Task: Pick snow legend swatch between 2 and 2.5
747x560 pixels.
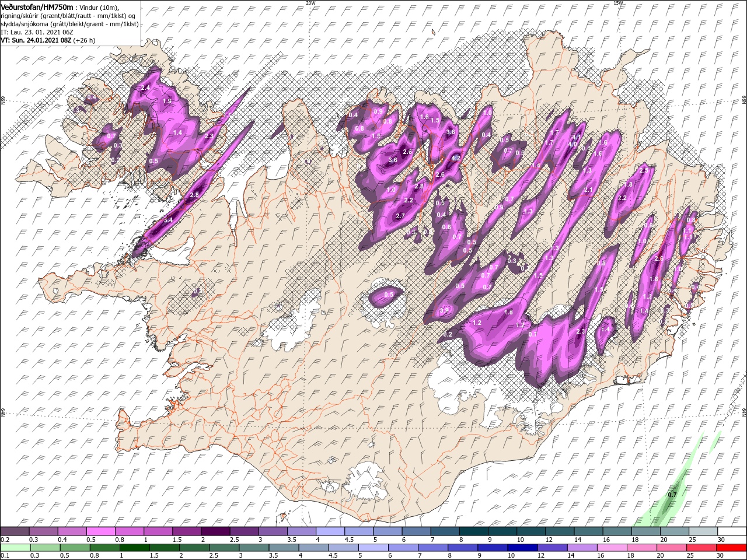Action: coord(216,531)
